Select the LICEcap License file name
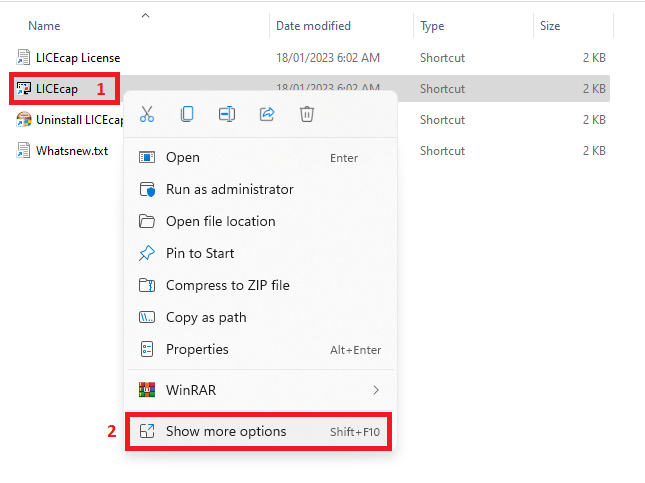 coord(78,58)
